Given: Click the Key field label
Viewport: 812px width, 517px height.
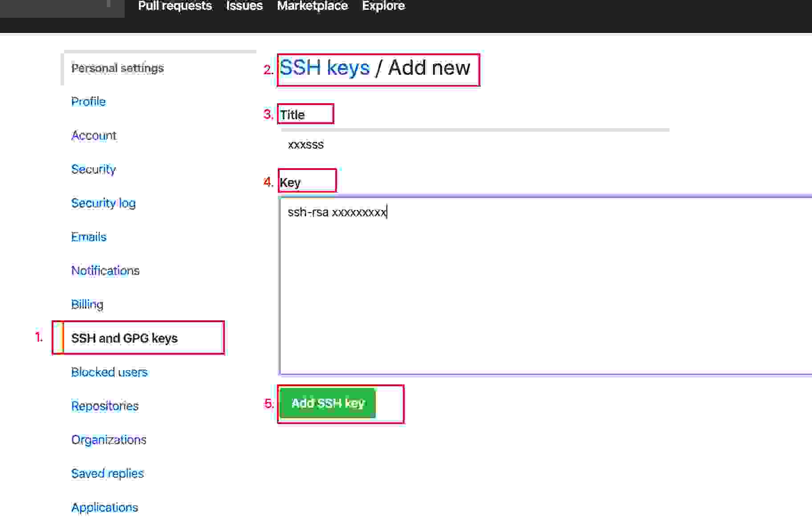Looking at the screenshot, I should click(290, 182).
